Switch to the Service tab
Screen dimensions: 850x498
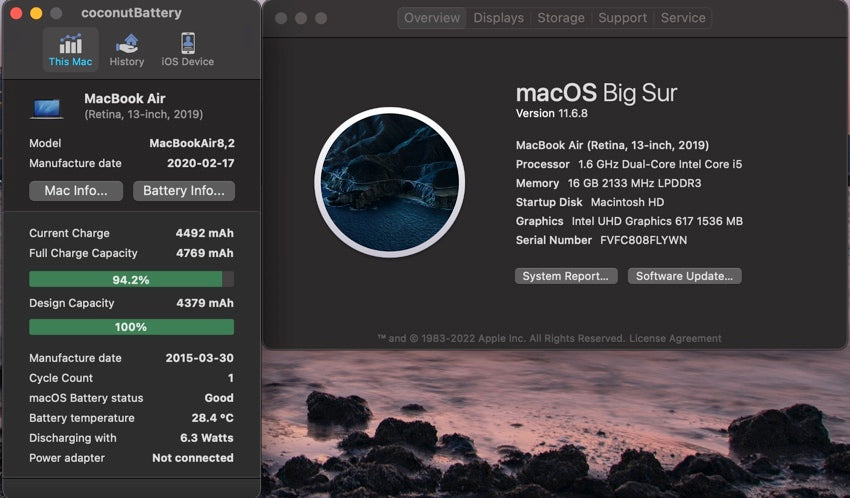(683, 18)
